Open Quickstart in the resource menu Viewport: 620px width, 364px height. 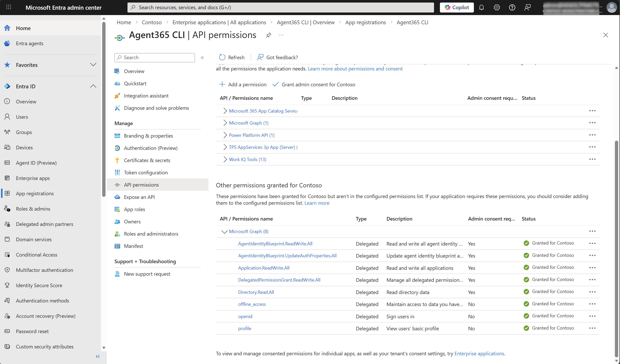pyautogui.click(x=135, y=83)
